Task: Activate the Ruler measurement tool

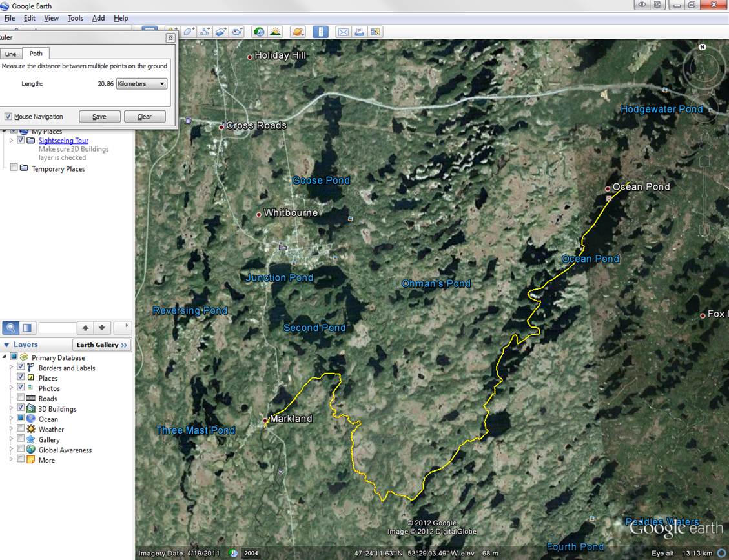Action: pyautogui.click(x=320, y=32)
